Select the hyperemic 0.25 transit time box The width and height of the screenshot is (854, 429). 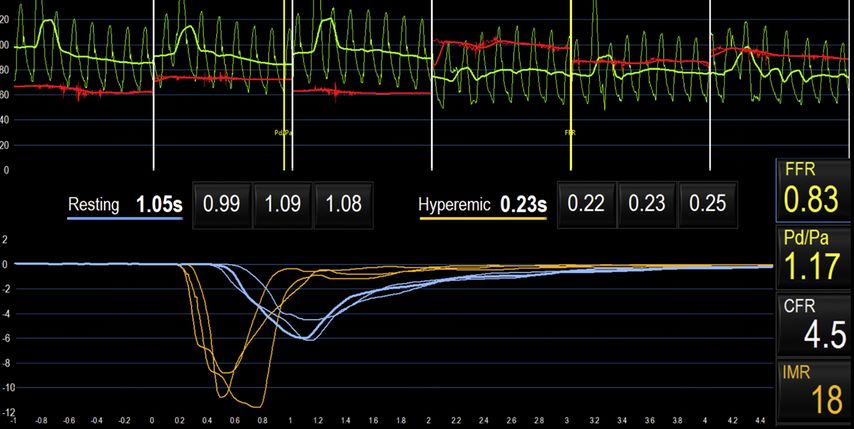click(x=709, y=204)
